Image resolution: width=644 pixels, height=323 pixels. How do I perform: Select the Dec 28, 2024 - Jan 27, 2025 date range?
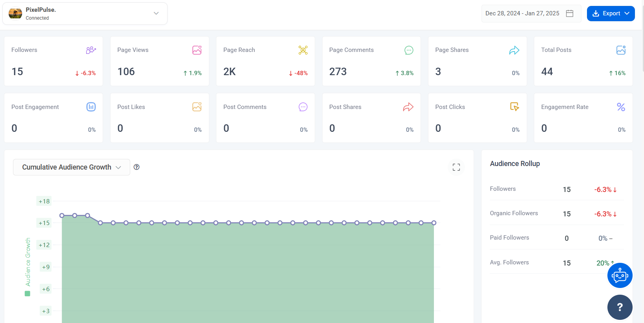tap(531, 13)
